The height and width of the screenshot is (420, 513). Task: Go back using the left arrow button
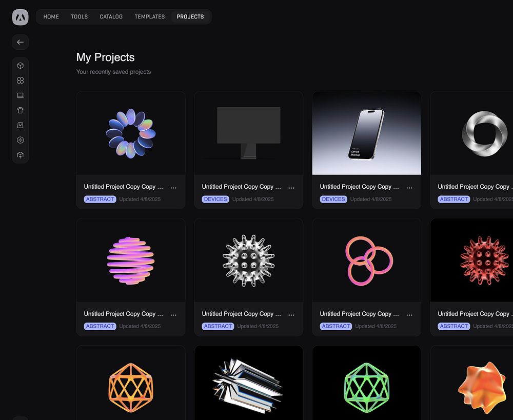(x=21, y=42)
